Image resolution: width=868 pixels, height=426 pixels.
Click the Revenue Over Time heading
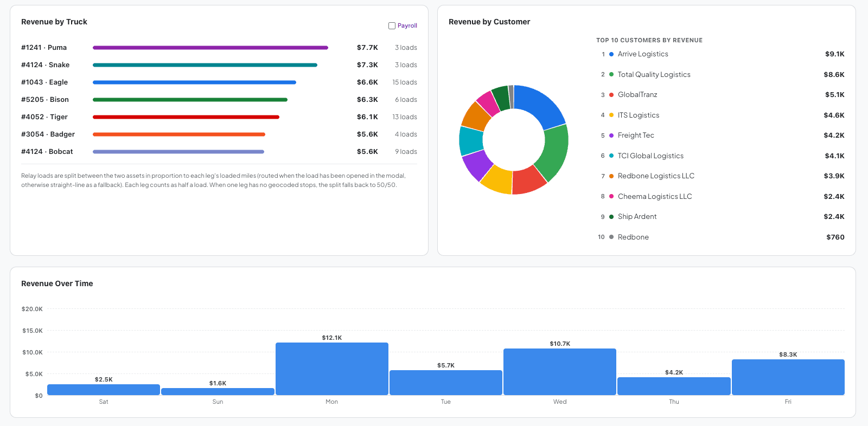click(57, 283)
